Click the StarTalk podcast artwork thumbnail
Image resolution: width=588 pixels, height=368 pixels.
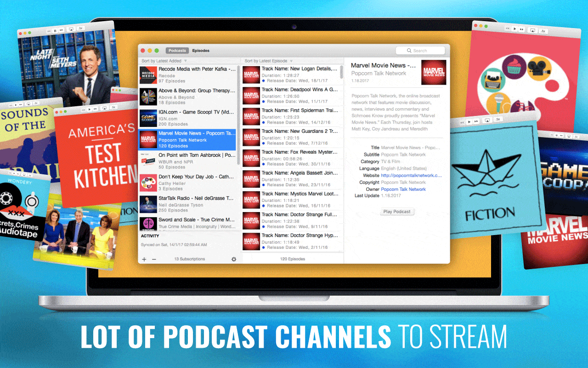(148, 205)
